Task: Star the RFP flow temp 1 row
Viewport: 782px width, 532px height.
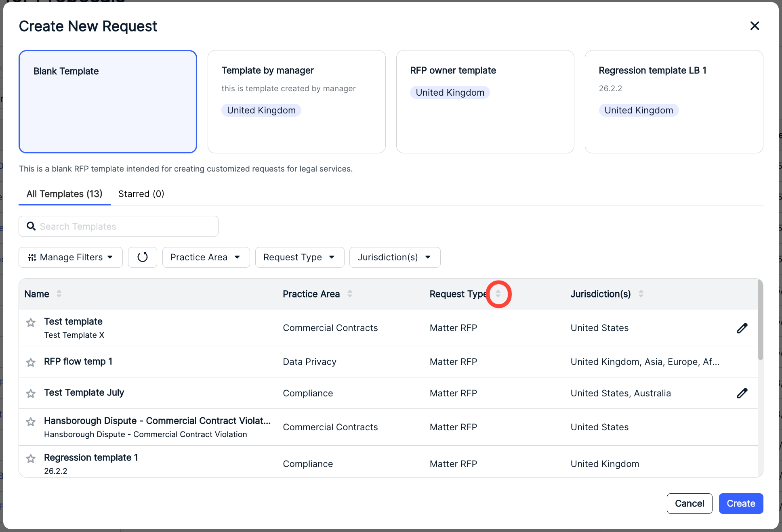Action: 31,362
